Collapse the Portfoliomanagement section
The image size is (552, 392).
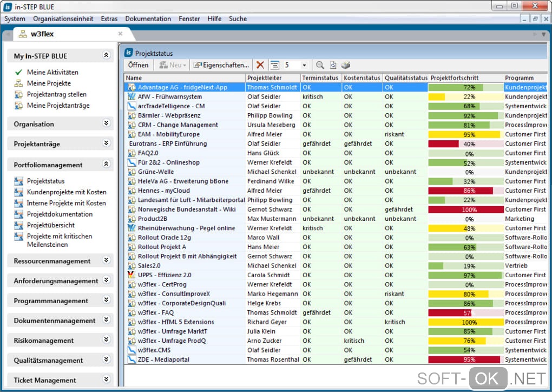click(106, 165)
